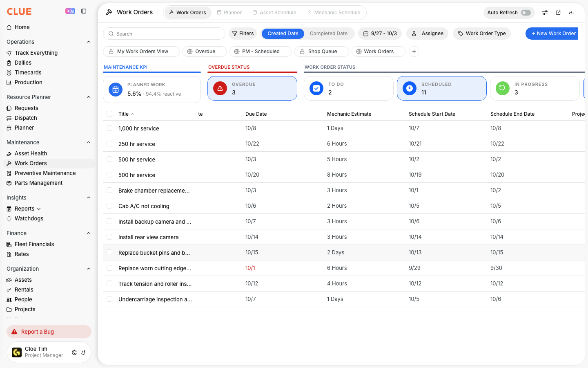Screen dimensions: 588x368
Task: Switch to the Planner tab
Action: click(229, 13)
